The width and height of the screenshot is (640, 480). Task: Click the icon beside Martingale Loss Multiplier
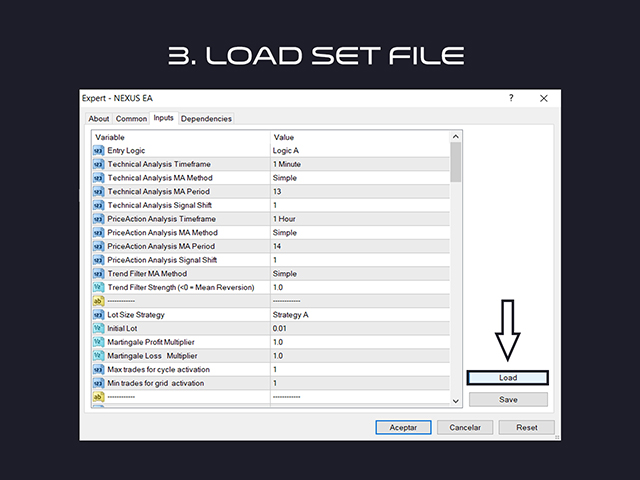[x=98, y=356]
